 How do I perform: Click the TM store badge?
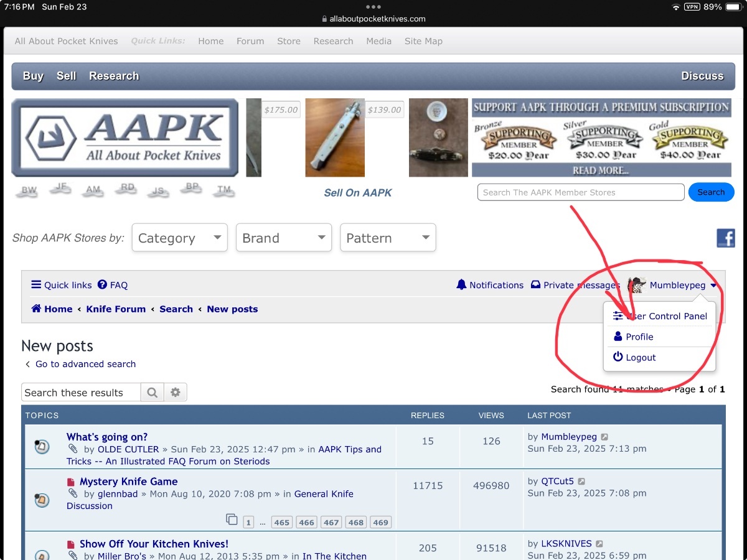[224, 190]
